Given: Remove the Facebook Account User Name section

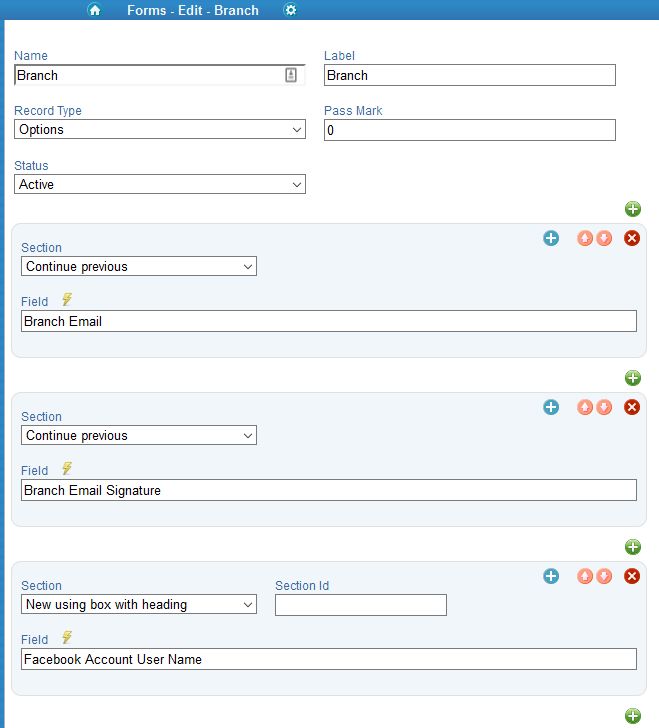Looking at the screenshot, I should (x=631, y=576).
